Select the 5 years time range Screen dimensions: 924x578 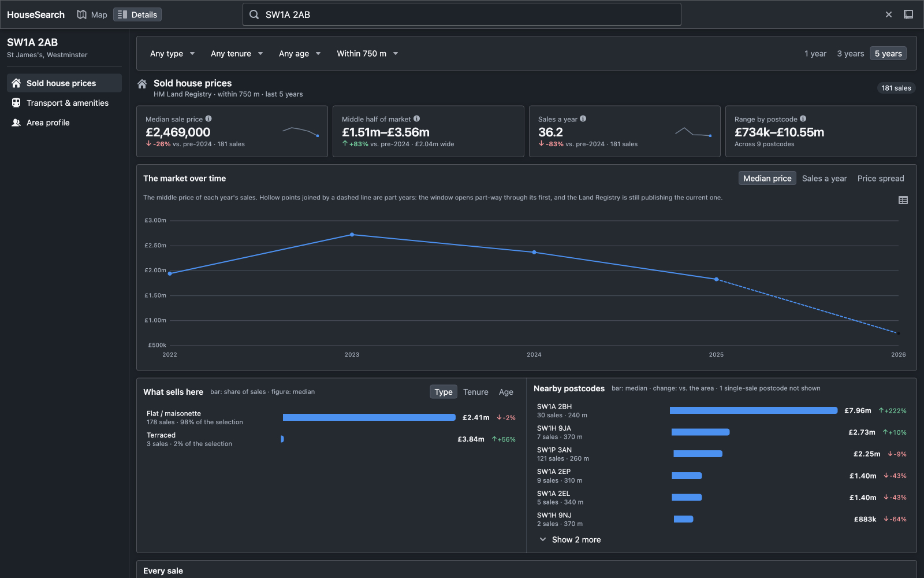[x=888, y=54]
